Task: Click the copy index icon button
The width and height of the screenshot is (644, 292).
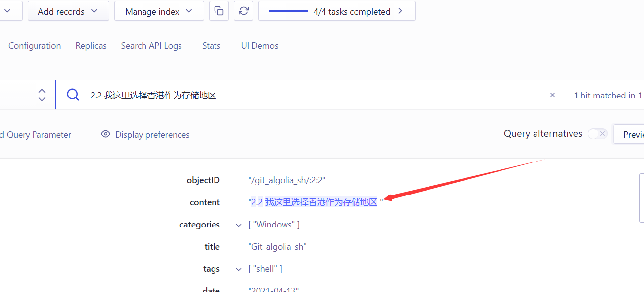Action: click(x=219, y=11)
